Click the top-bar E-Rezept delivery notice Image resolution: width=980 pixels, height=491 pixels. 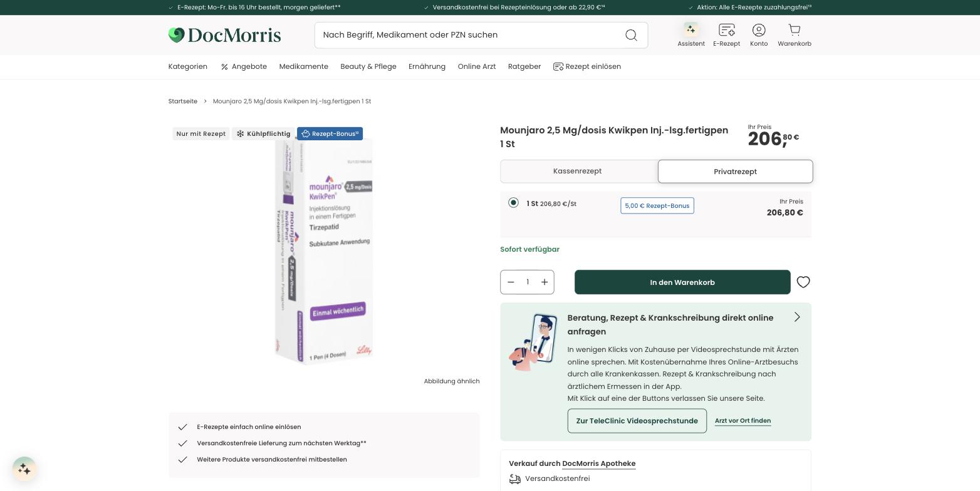pos(259,8)
